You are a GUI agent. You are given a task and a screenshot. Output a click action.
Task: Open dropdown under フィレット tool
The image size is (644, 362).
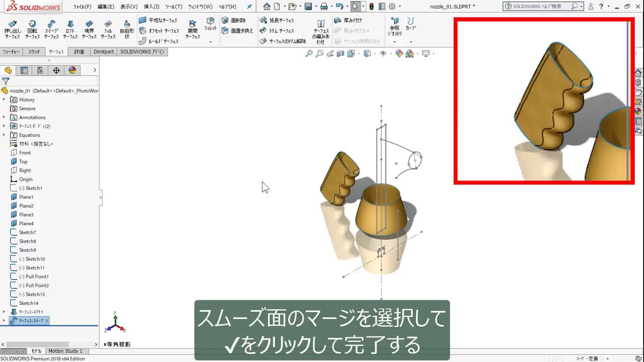[210, 42]
